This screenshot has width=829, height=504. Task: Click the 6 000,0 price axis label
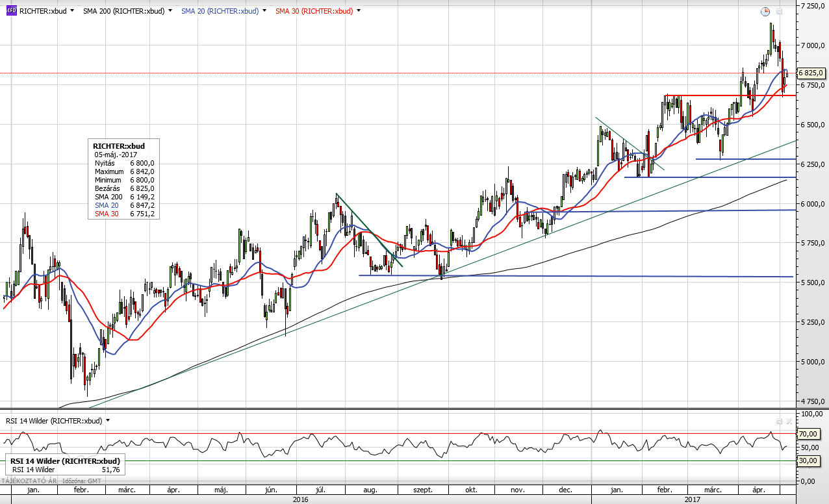812,204
